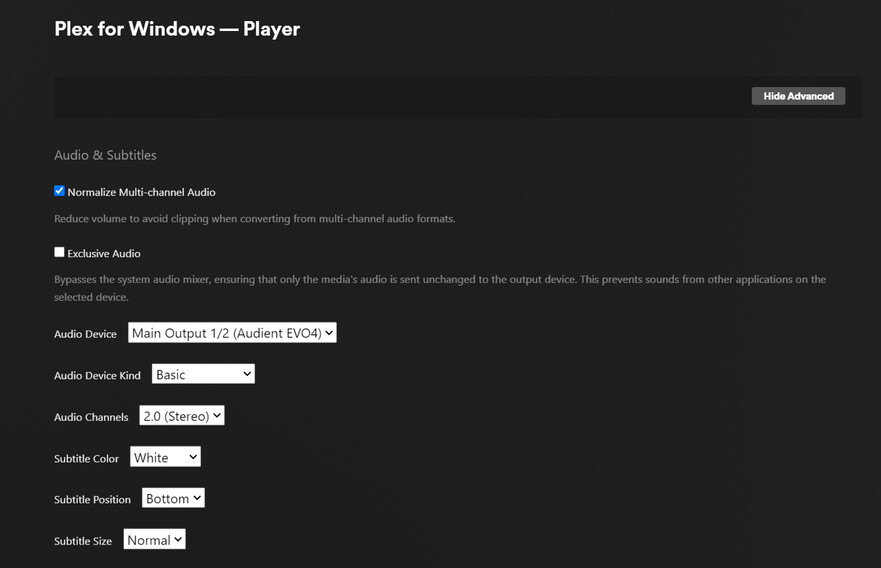Open the Subtitle Position dropdown
The image size is (881, 568).
pyautogui.click(x=173, y=498)
